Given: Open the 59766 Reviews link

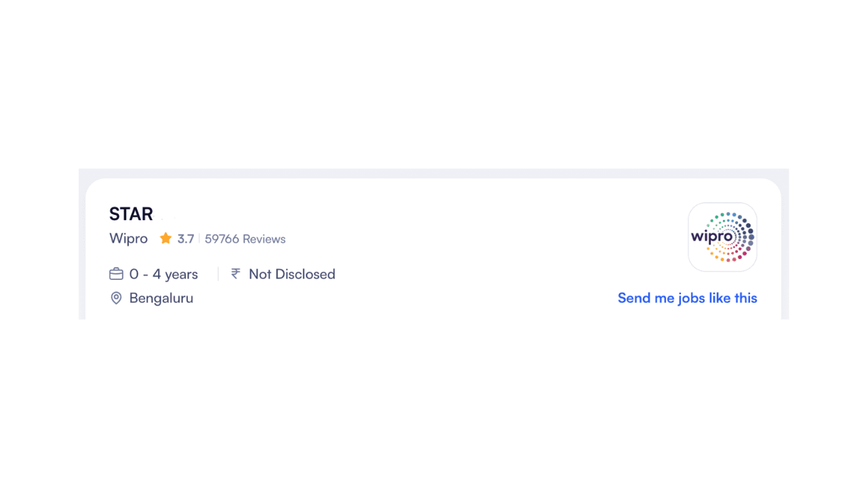Looking at the screenshot, I should click(245, 239).
